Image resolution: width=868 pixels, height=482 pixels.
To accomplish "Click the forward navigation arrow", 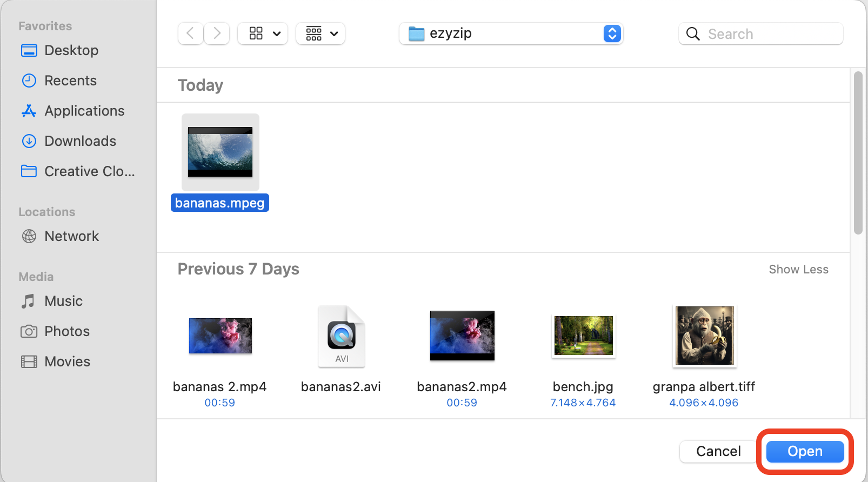I will (x=217, y=34).
